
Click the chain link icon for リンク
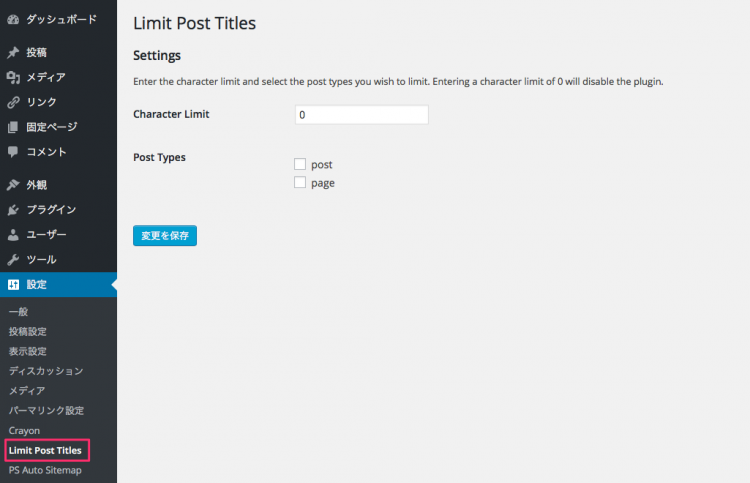coord(13,102)
